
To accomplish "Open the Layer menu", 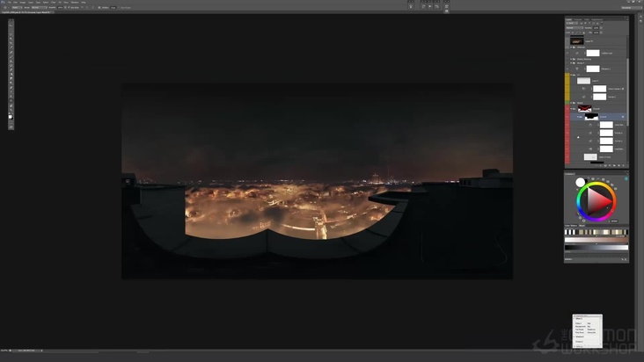I will pos(31,2).
